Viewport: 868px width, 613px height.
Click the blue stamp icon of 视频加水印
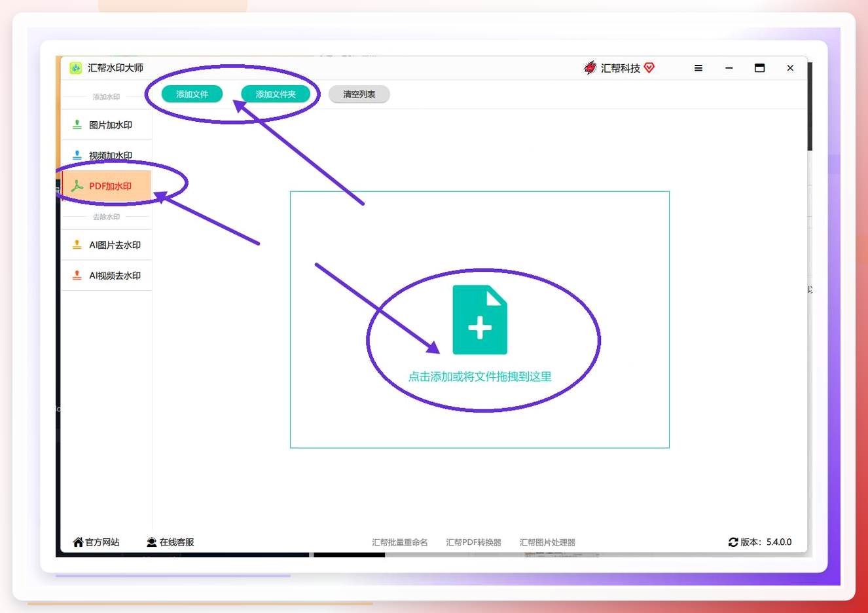(77, 155)
